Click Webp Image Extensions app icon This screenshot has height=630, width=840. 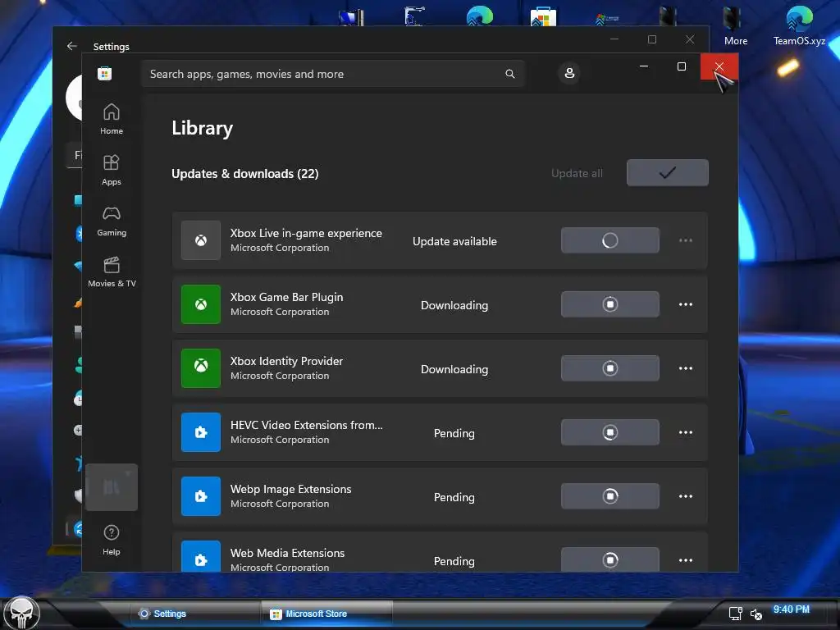click(x=201, y=496)
